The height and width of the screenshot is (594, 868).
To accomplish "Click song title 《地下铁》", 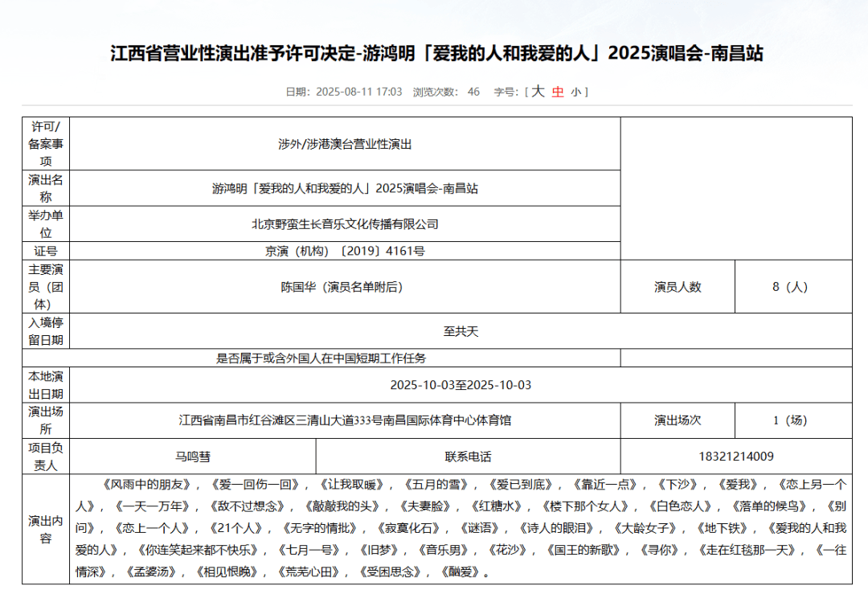I will coord(722,528).
